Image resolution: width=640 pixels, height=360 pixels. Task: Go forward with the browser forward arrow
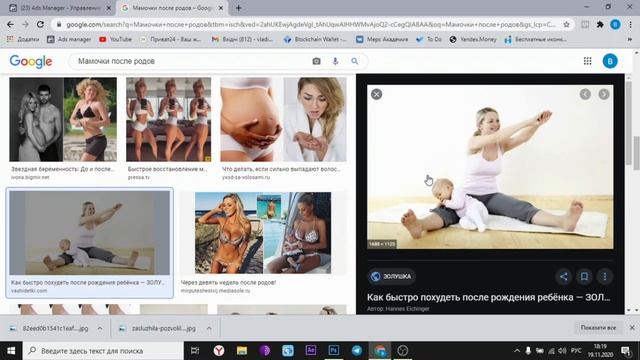click(x=25, y=24)
